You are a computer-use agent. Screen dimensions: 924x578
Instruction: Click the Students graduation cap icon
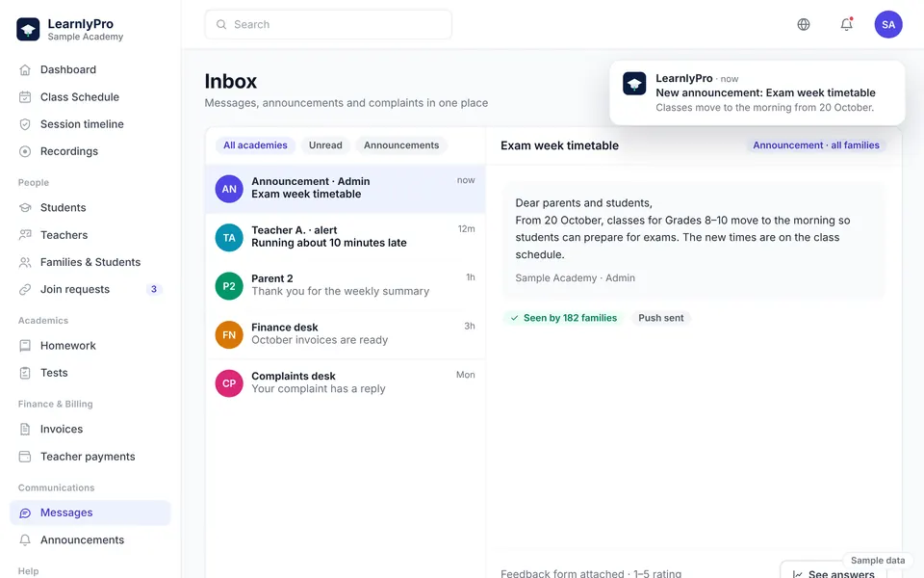pyautogui.click(x=25, y=208)
